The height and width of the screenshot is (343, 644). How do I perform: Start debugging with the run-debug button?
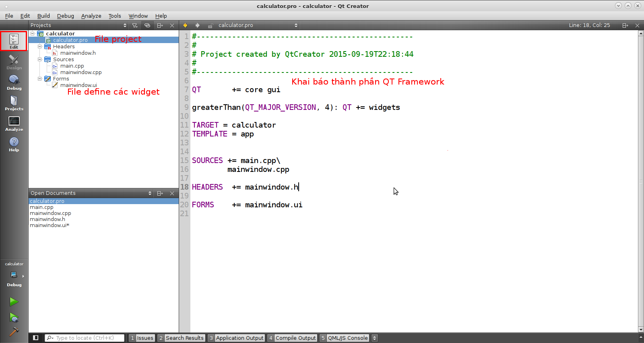(14, 318)
